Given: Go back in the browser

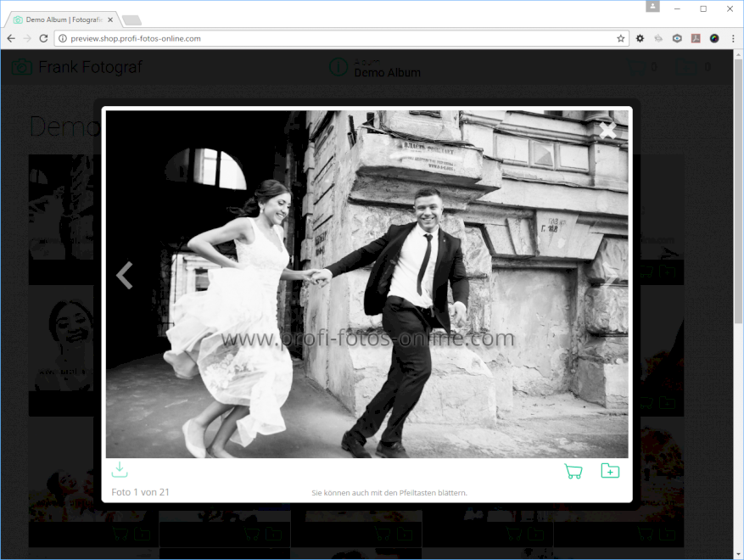Looking at the screenshot, I should tap(11, 38).
